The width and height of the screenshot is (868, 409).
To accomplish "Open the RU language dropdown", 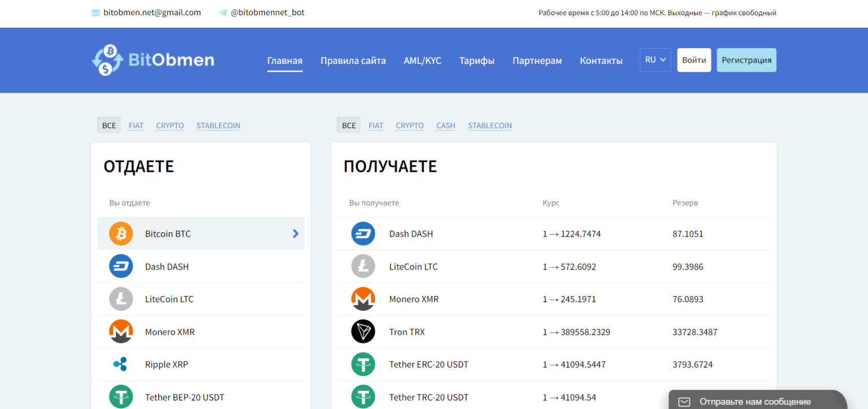I will [656, 60].
